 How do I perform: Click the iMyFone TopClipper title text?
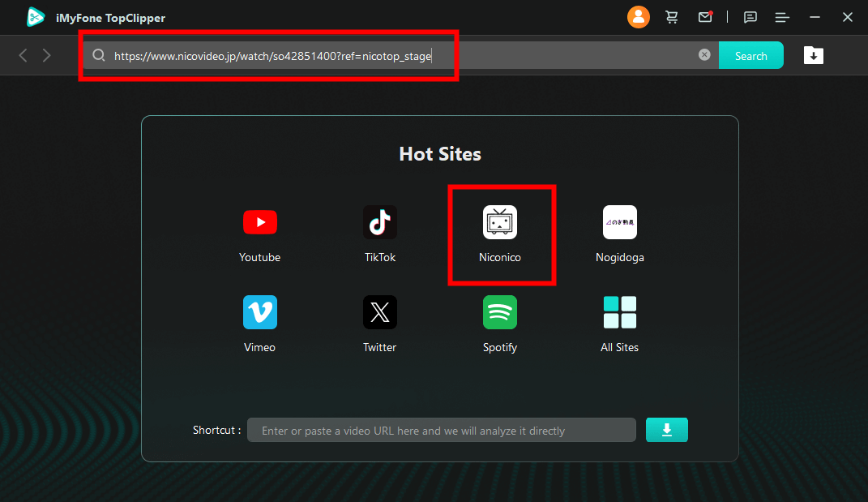(x=111, y=18)
